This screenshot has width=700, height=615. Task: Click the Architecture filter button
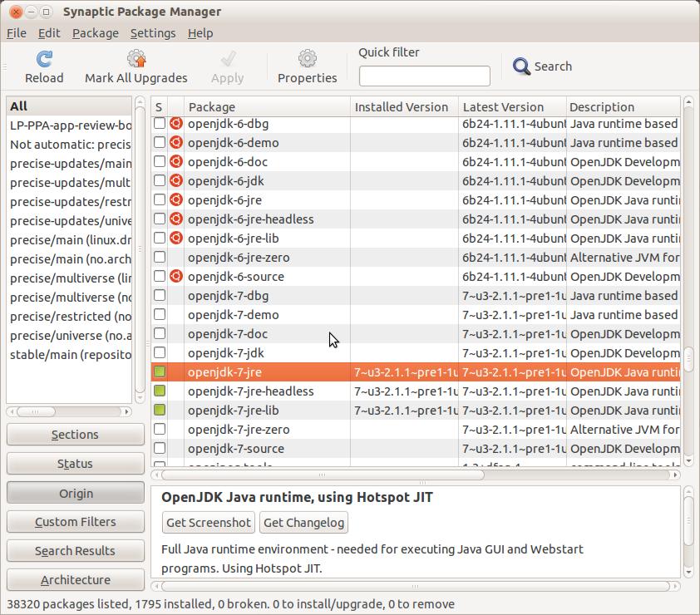[x=76, y=580]
